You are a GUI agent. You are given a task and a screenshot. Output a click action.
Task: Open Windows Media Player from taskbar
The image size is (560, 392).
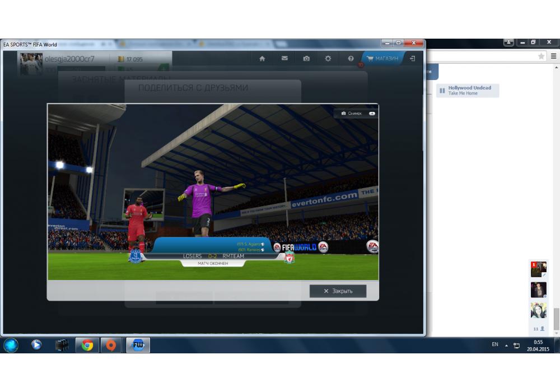pos(36,345)
